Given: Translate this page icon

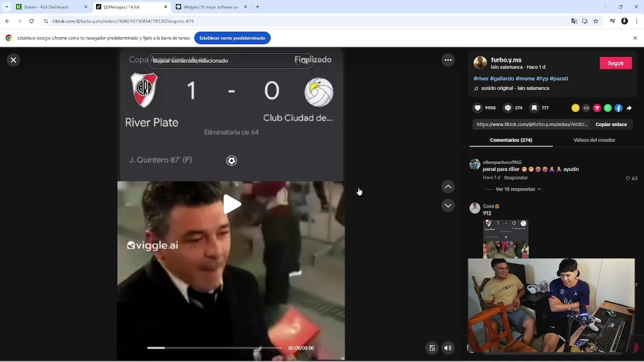Looking at the screenshot, I should click(x=574, y=21).
